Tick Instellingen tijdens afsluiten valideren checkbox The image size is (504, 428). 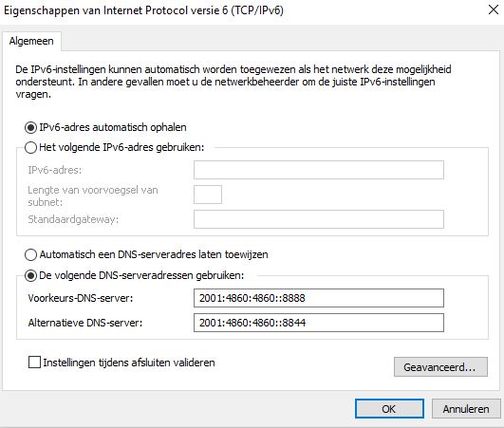[x=34, y=363]
